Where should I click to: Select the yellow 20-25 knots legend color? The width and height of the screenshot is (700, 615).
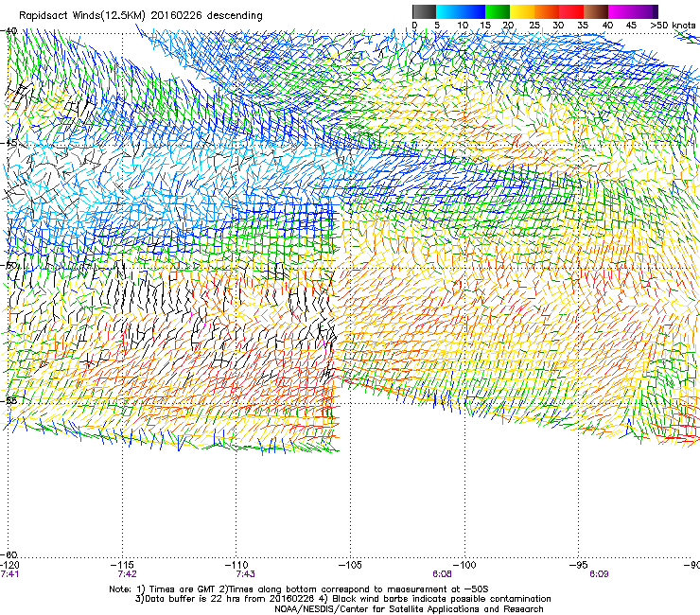pyautogui.click(x=522, y=11)
